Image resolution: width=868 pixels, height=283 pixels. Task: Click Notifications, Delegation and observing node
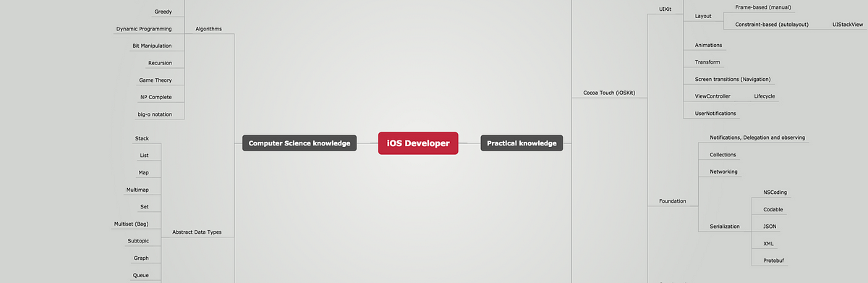[x=757, y=138]
